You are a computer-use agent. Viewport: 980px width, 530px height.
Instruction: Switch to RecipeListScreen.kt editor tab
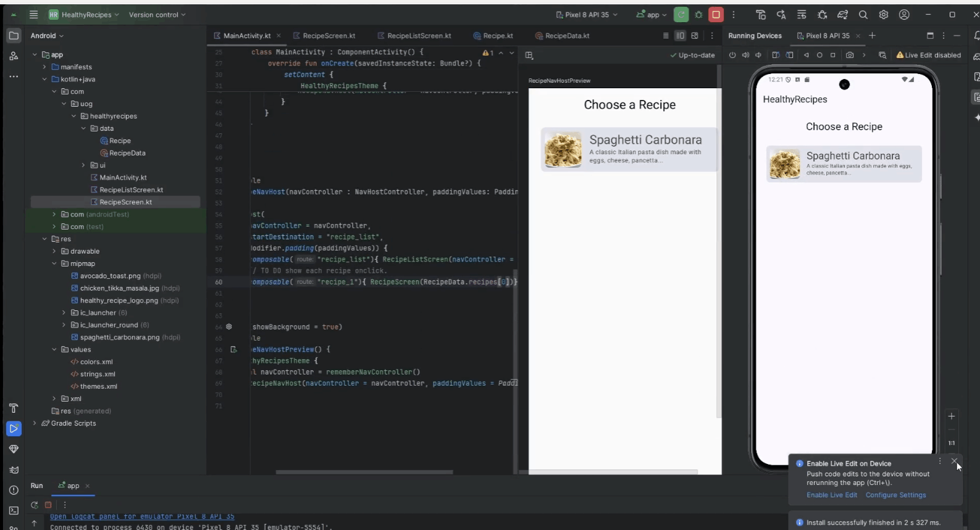(x=414, y=36)
